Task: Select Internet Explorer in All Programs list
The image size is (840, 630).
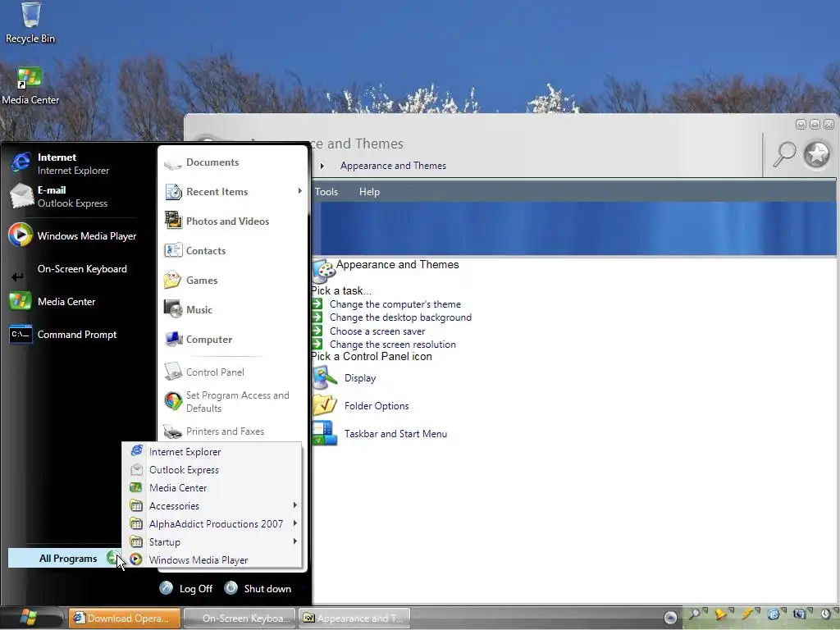Action: coord(214,452)
